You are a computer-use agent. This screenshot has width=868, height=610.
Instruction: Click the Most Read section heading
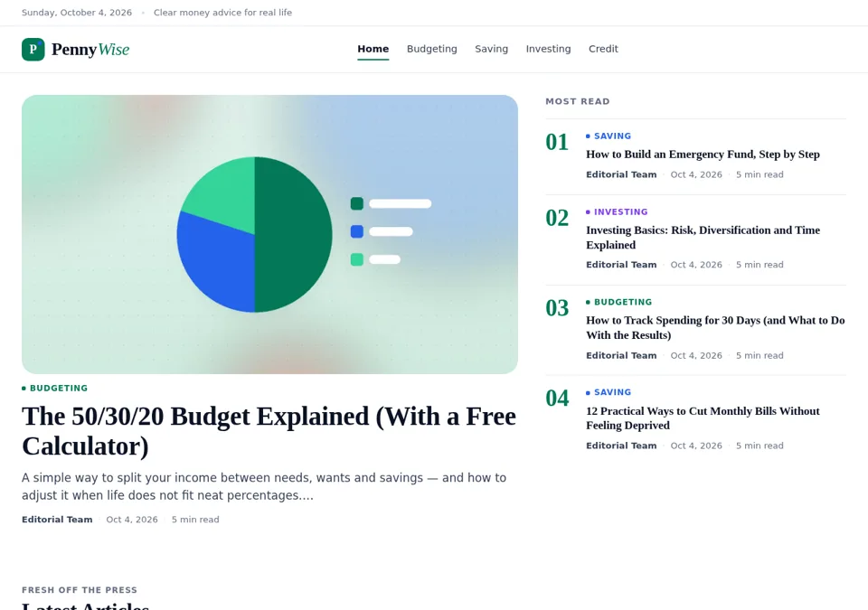[578, 101]
